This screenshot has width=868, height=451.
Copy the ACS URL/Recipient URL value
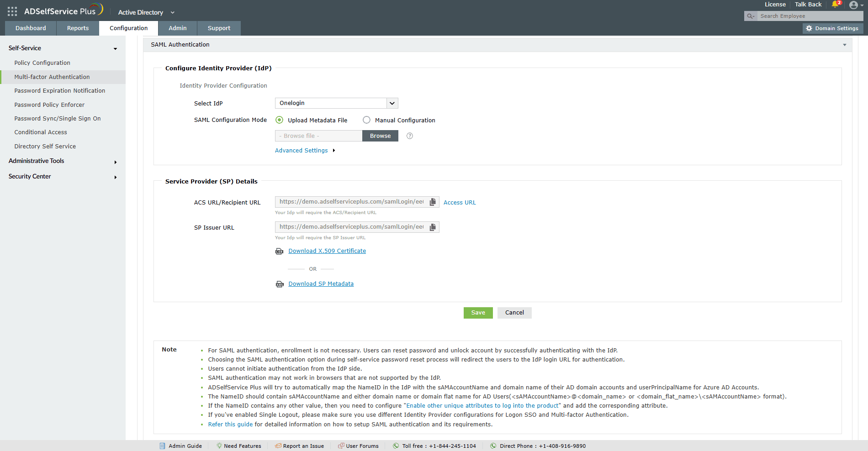[x=433, y=202]
